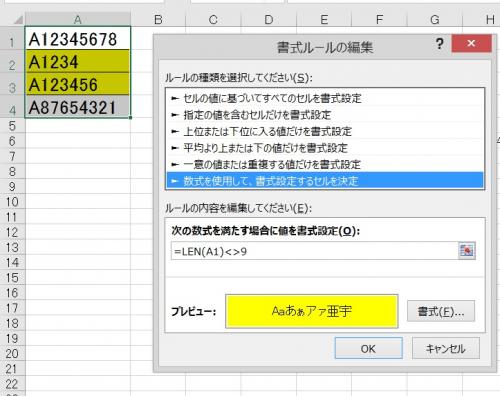Cancel with キャンセル button
This screenshot has width=500, height=396.
pyautogui.click(x=446, y=348)
